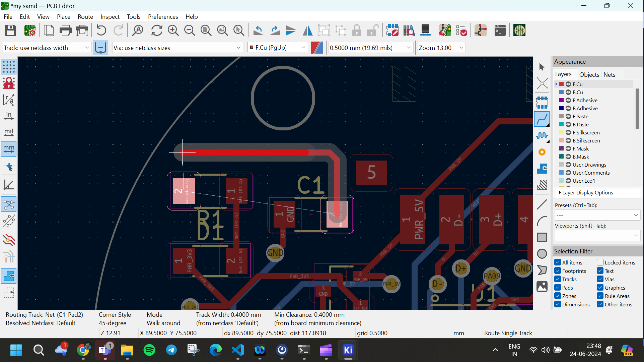644x362 pixels.
Task: Select the Add Image tool
Action: (x=542, y=286)
